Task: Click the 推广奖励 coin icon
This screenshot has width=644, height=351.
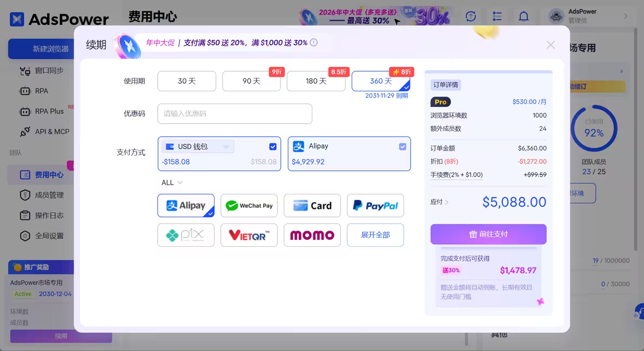Action: [x=17, y=267]
